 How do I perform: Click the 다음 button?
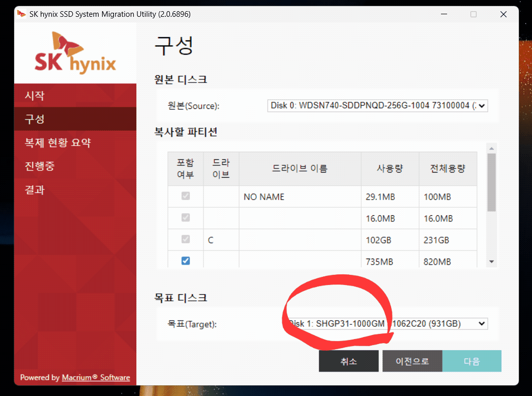[x=471, y=361]
